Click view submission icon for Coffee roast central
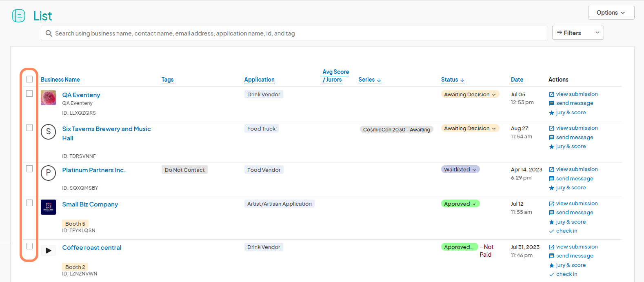This screenshot has height=282, width=644. pyautogui.click(x=552, y=247)
